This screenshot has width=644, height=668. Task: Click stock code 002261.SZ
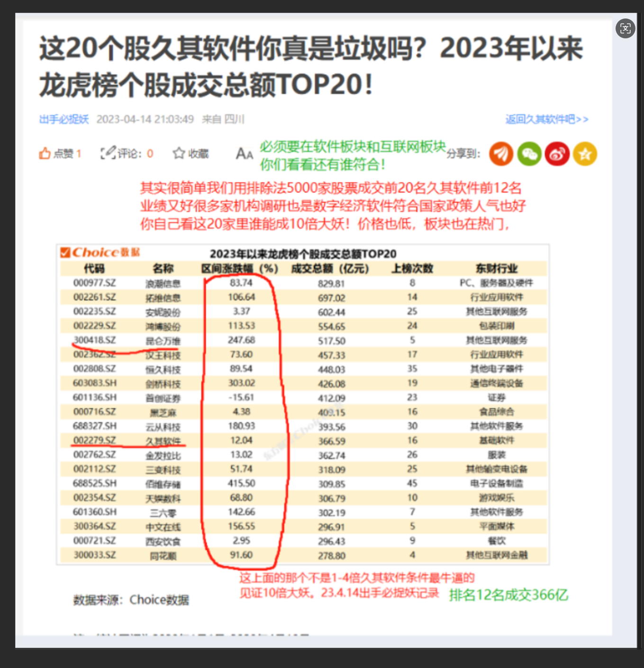[94, 297]
